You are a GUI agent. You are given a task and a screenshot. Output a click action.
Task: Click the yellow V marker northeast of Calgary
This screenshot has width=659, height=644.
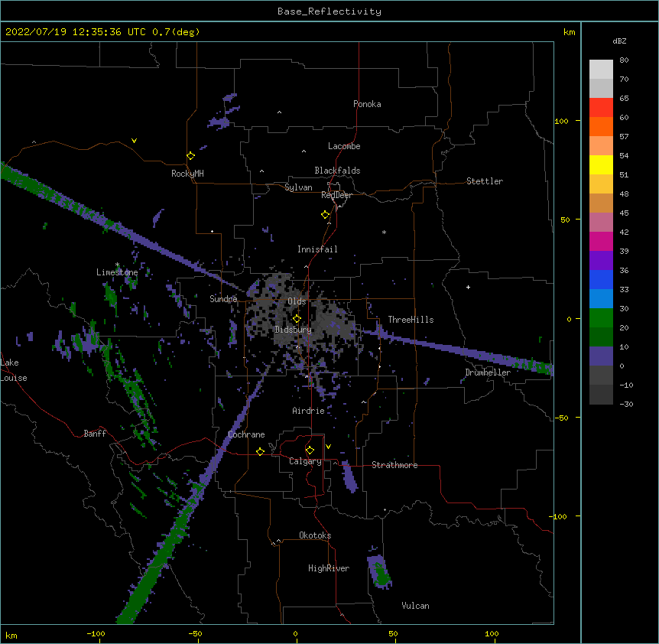pyautogui.click(x=328, y=447)
